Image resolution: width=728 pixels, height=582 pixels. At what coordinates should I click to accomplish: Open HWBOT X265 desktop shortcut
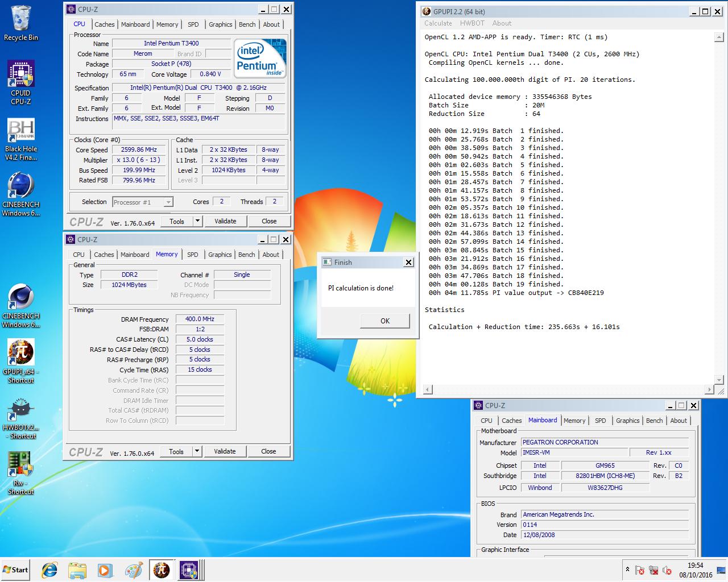(21, 418)
